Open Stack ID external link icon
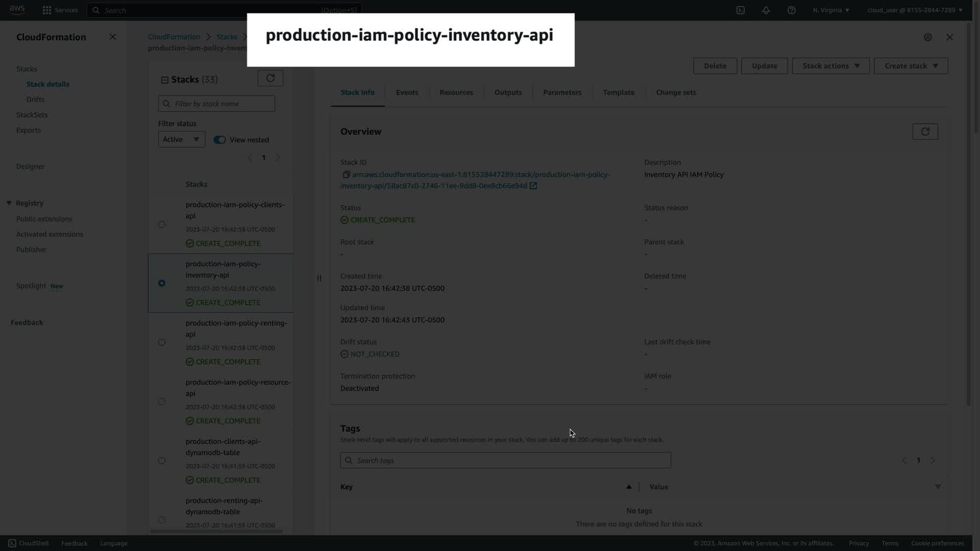980x551 pixels. pyautogui.click(x=533, y=186)
